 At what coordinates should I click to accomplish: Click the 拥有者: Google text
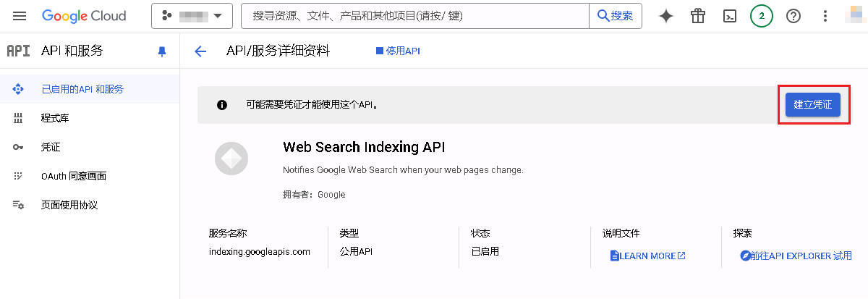point(314,195)
